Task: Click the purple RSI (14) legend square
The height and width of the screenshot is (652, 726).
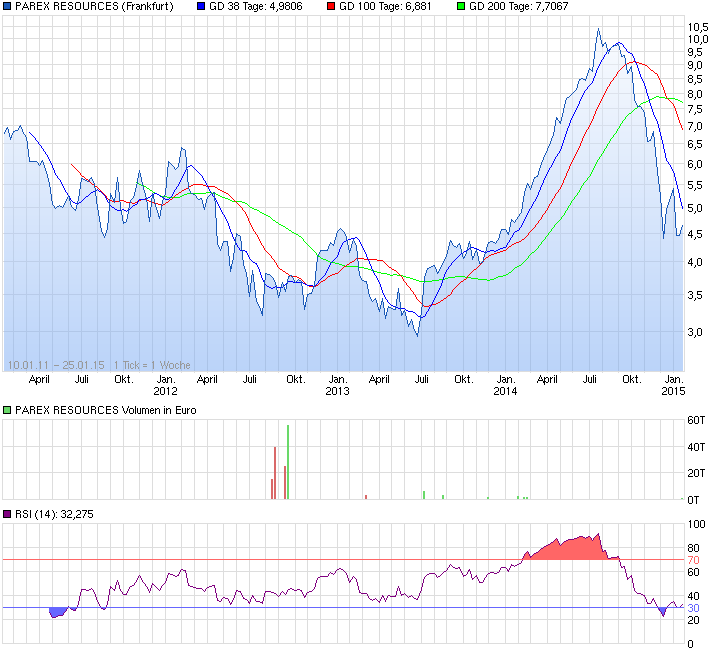Action: point(8,514)
